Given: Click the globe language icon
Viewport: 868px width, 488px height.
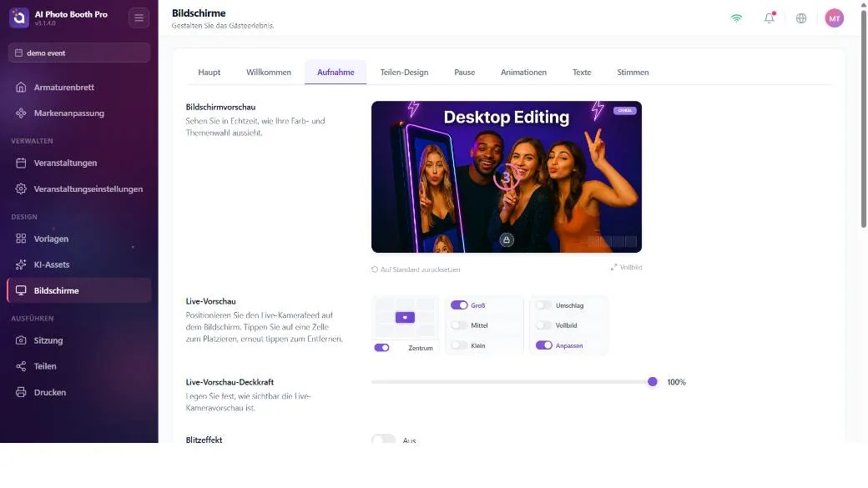Looking at the screenshot, I should coord(801,18).
